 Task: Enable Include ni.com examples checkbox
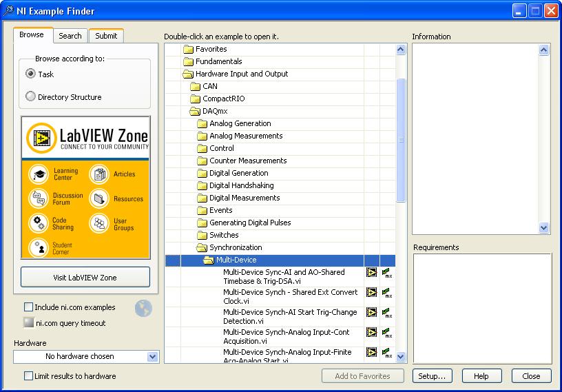click(x=29, y=307)
